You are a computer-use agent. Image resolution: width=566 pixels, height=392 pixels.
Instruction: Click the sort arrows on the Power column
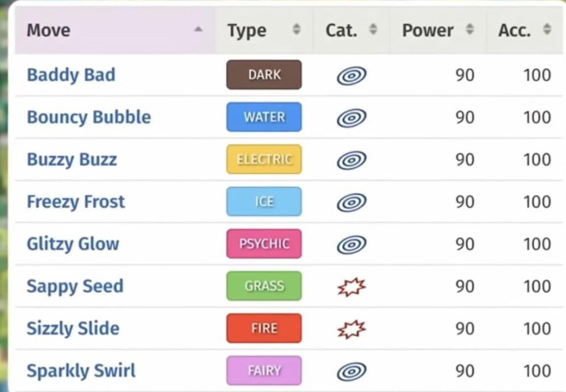[x=470, y=30]
